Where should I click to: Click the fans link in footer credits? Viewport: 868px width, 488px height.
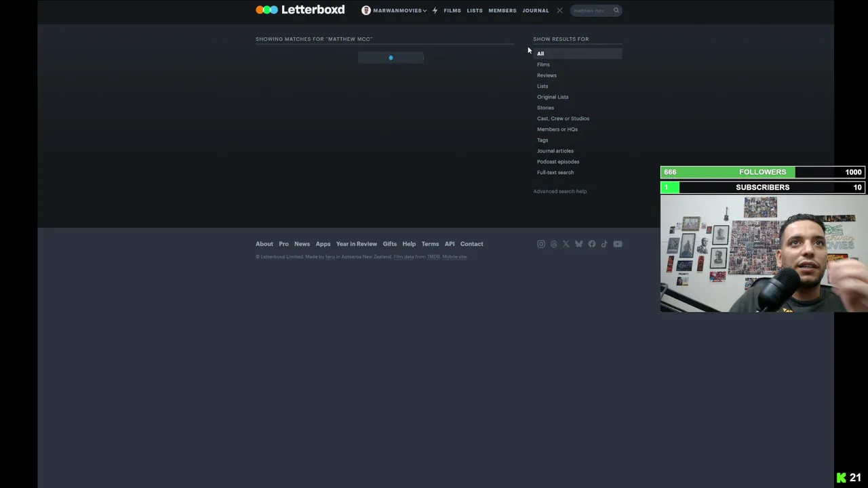[x=330, y=257]
